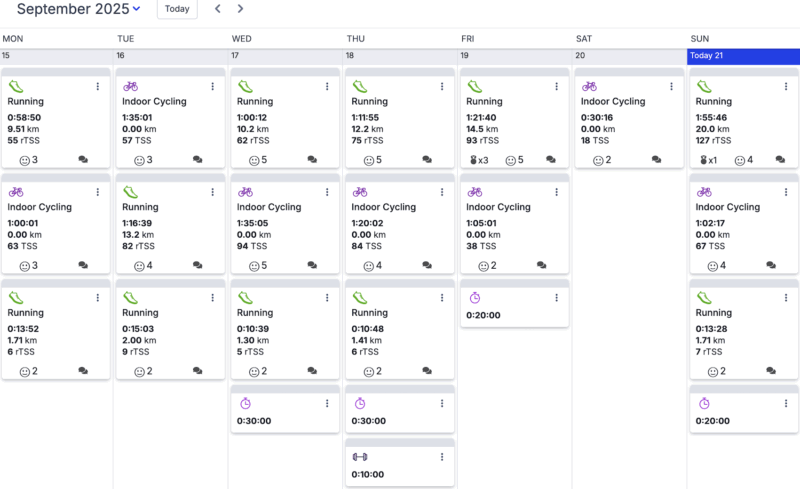Open Sunday 20.0 km Running workout title

pyautogui.click(x=713, y=101)
